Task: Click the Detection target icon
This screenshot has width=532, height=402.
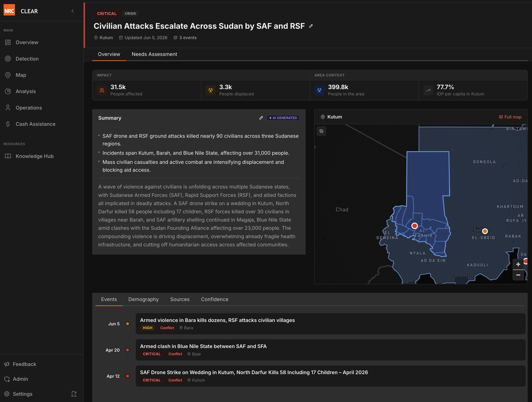Action: 8,59
